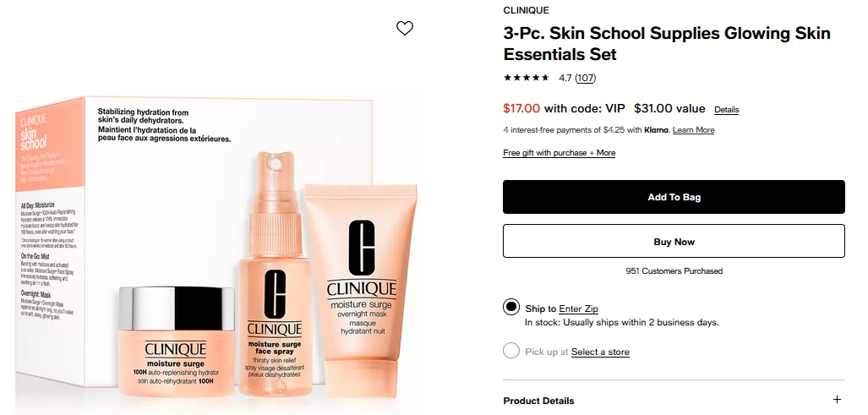Open the Select a store link
This screenshot has height=415, width=868.
[x=600, y=352]
